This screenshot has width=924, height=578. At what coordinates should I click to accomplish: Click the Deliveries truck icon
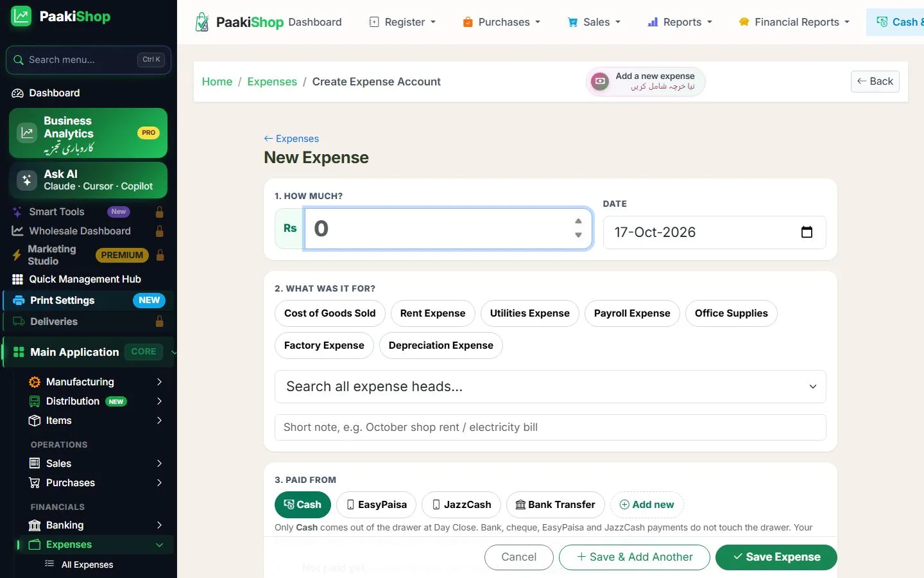pos(19,322)
